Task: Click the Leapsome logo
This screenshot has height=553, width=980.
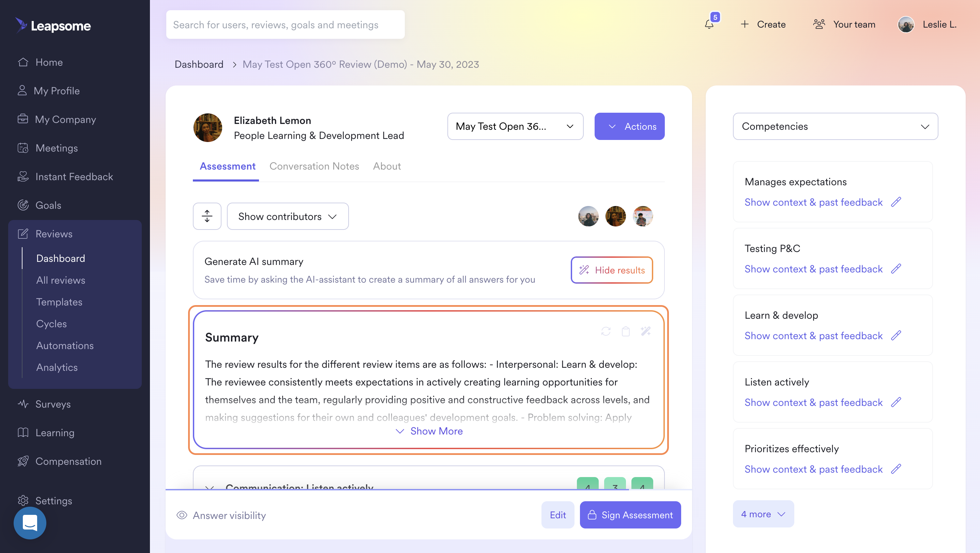Action: [53, 26]
